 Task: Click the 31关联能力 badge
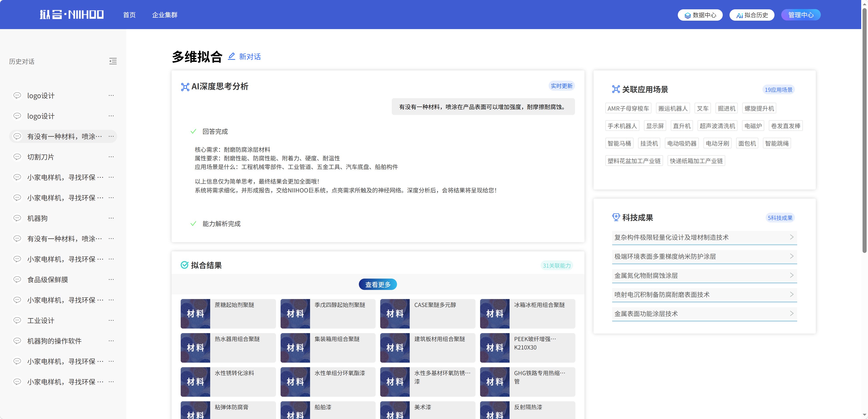[x=557, y=265]
